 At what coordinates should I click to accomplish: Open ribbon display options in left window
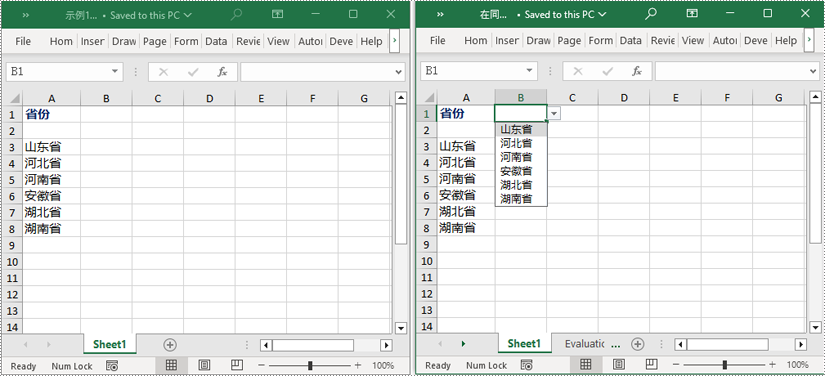pyautogui.click(x=277, y=15)
